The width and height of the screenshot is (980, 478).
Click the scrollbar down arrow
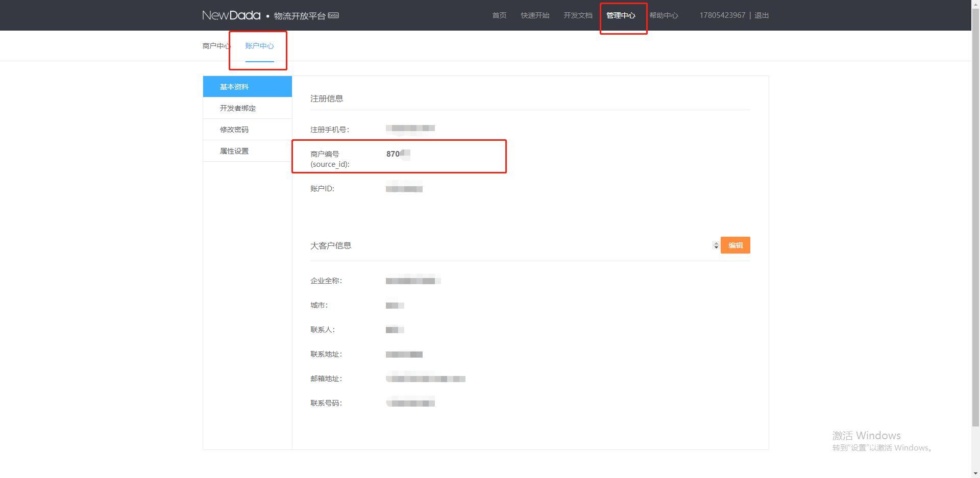click(x=975, y=474)
